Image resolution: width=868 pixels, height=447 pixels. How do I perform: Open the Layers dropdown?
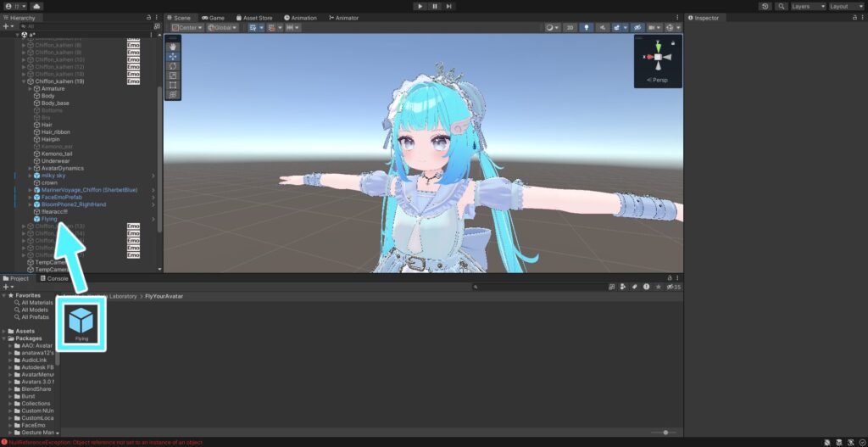[x=807, y=6]
